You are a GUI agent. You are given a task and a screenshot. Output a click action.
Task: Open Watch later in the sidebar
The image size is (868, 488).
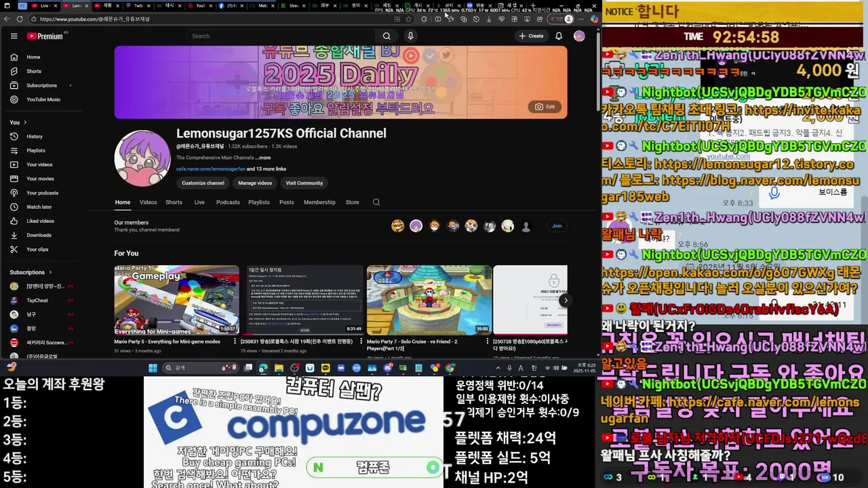point(39,207)
